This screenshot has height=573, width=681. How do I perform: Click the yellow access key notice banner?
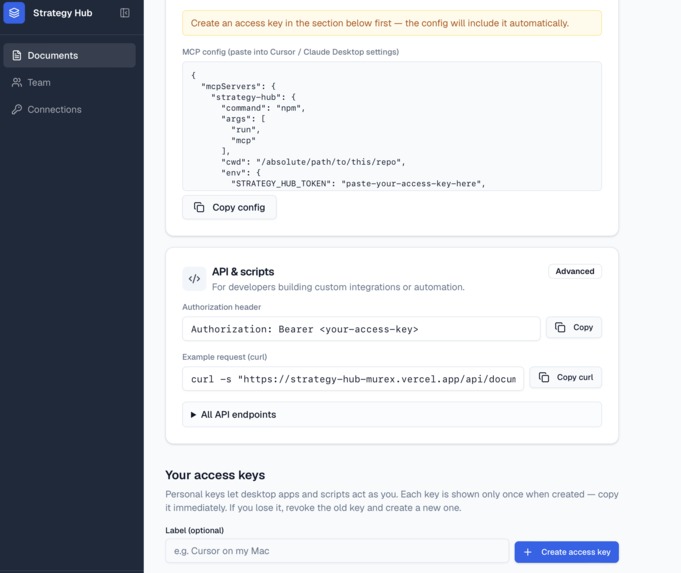pyautogui.click(x=392, y=23)
